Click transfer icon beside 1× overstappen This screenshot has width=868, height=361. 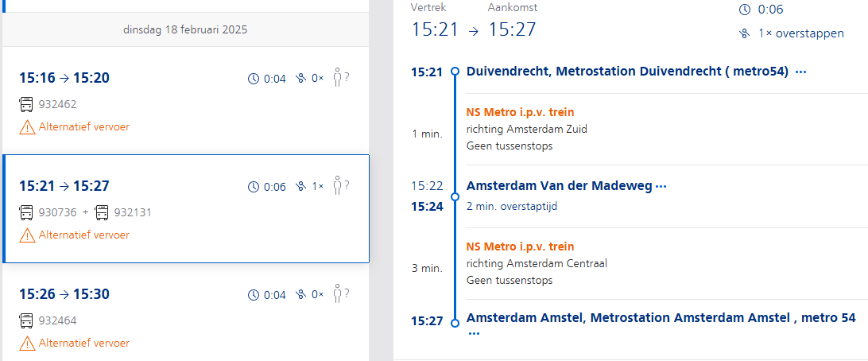coord(745,33)
